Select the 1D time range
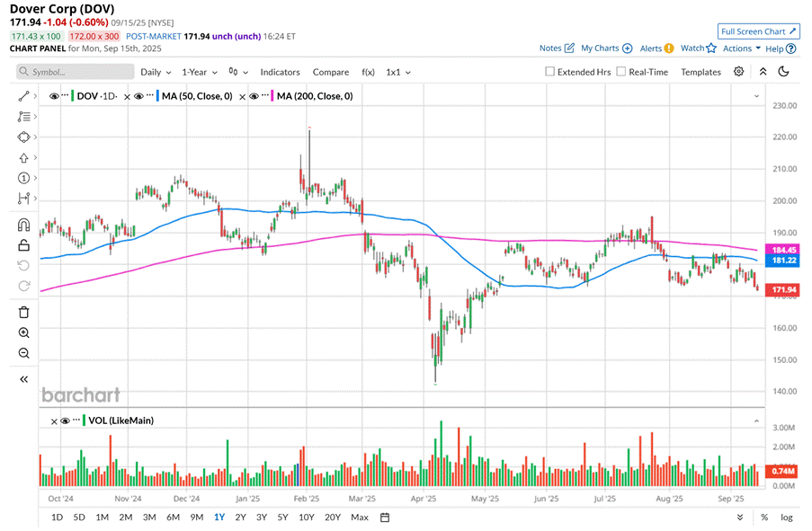Screen dimensions: 812x531 [57, 517]
